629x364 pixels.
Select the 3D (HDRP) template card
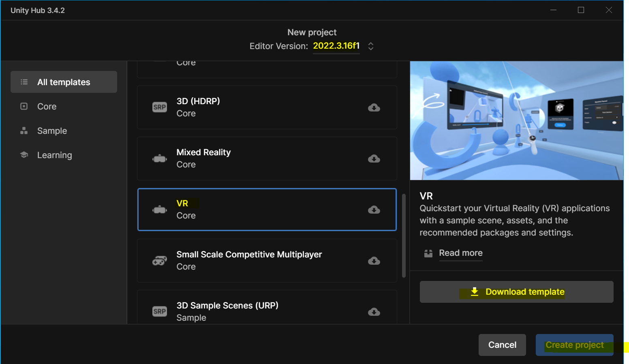pos(267,107)
